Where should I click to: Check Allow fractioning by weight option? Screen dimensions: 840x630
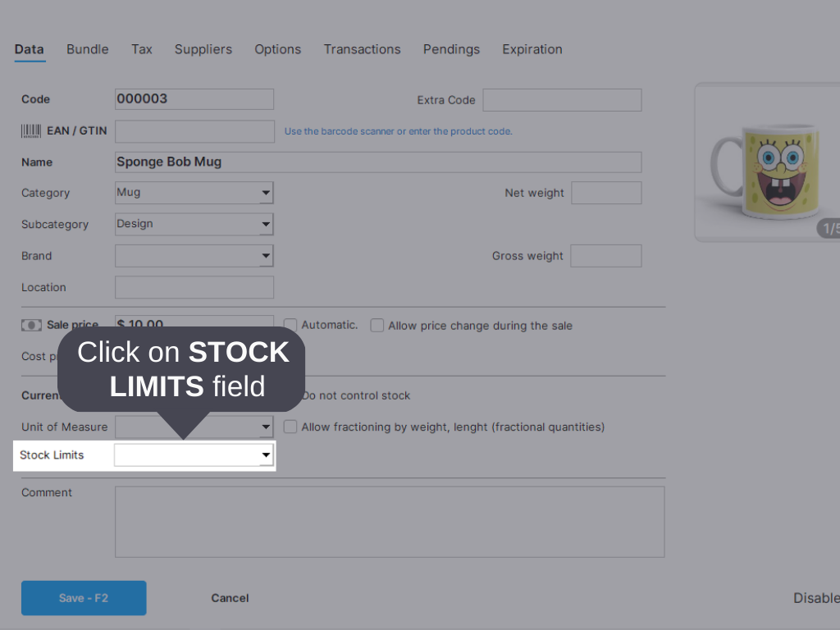pos(290,427)
